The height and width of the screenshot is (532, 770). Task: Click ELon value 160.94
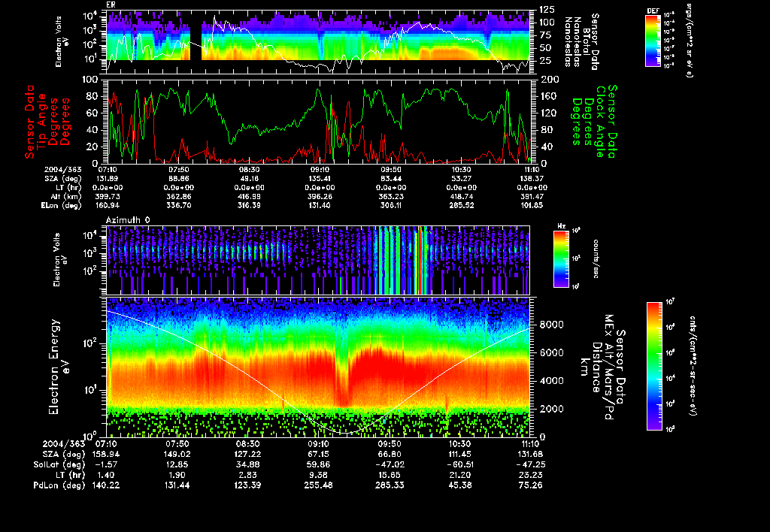(108, 206)
